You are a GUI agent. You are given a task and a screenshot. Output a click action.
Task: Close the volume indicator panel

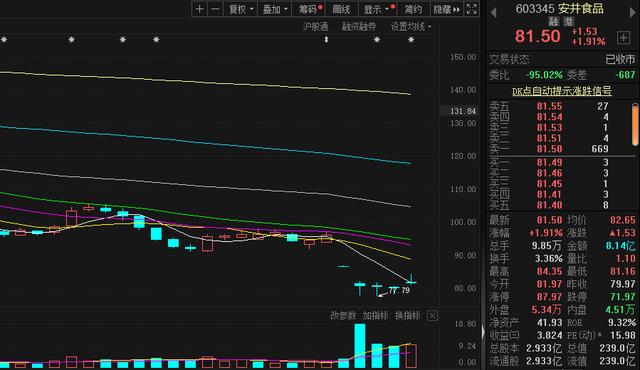pos(432,316)
